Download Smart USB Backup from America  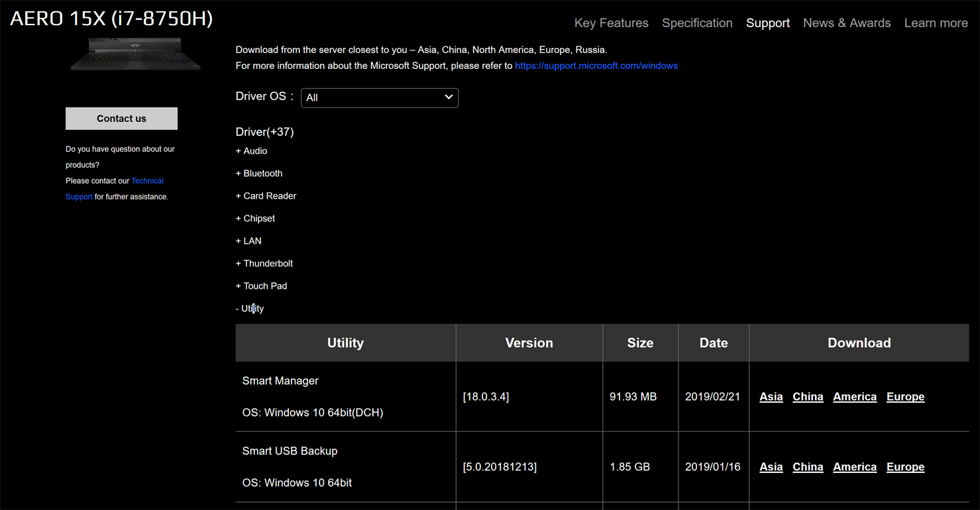[855, 467]
